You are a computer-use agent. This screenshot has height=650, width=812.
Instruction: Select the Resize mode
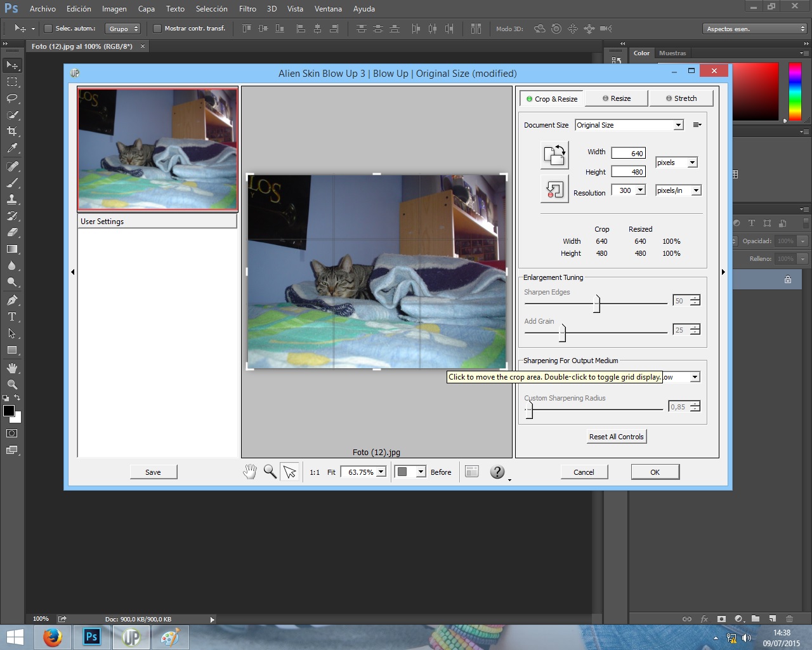coord(617,98)
